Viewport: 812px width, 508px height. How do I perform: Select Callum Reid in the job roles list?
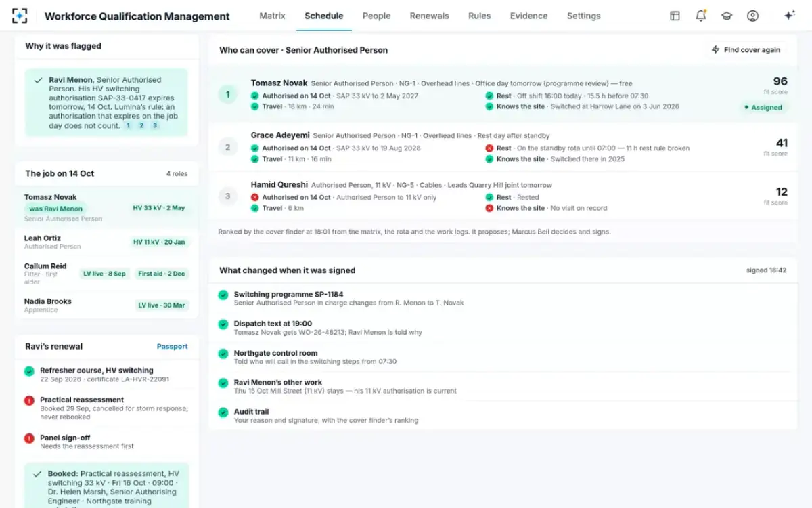pos(107,274)
